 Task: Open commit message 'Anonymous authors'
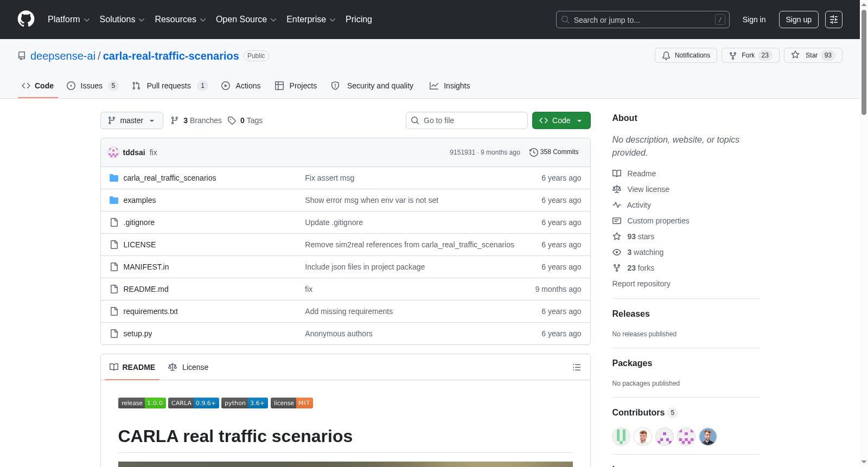339,334
